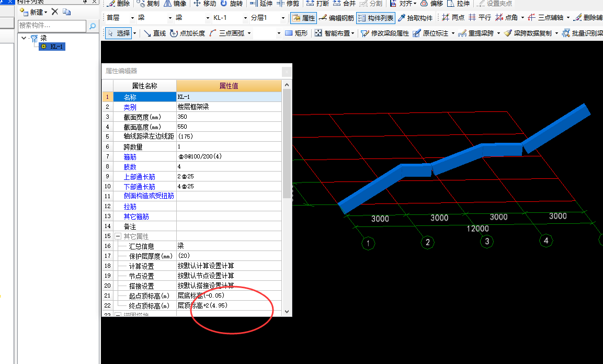Select the 矩形 rectangle tool
This screenshot has height=364, width=603.
[x=297, y=33]
